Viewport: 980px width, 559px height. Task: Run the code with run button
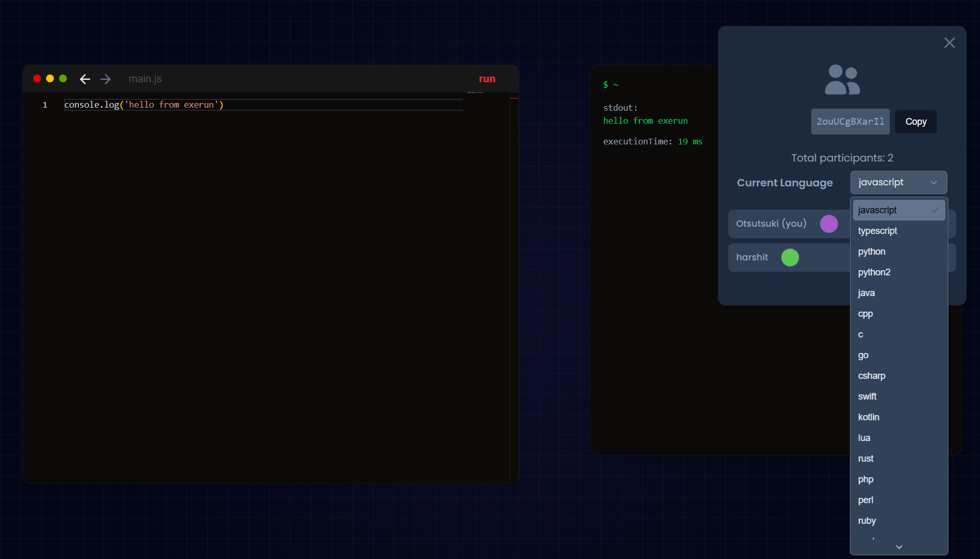tap(487, 79)
